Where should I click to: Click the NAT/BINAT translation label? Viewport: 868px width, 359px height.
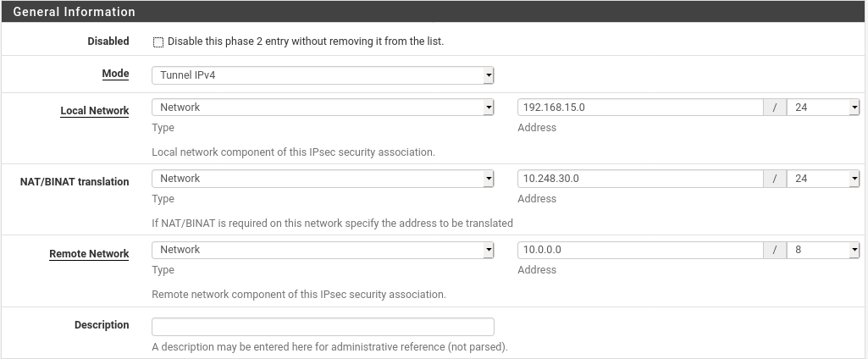[x=75, y=182]
